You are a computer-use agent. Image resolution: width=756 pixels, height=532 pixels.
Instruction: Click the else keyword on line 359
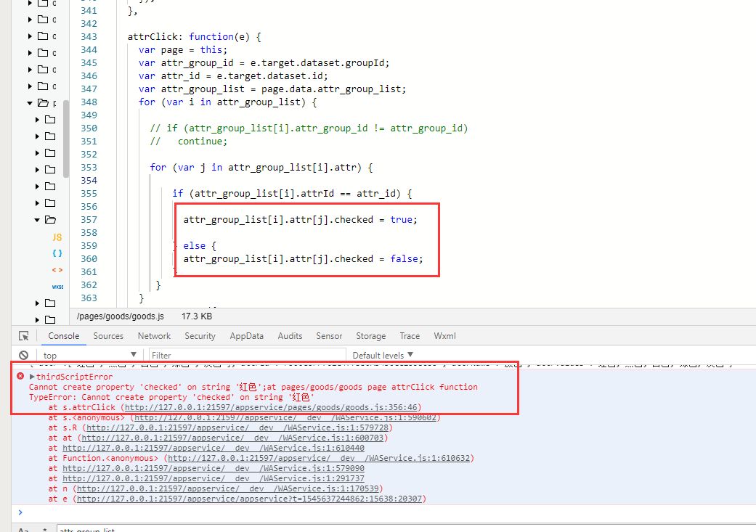click(x=195, y=246)
